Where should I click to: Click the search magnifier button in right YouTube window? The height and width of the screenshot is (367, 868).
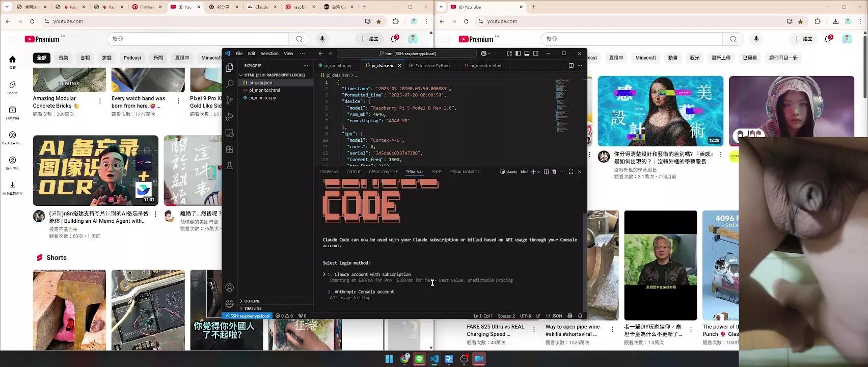pyautogui.click(x=734, y=39)
